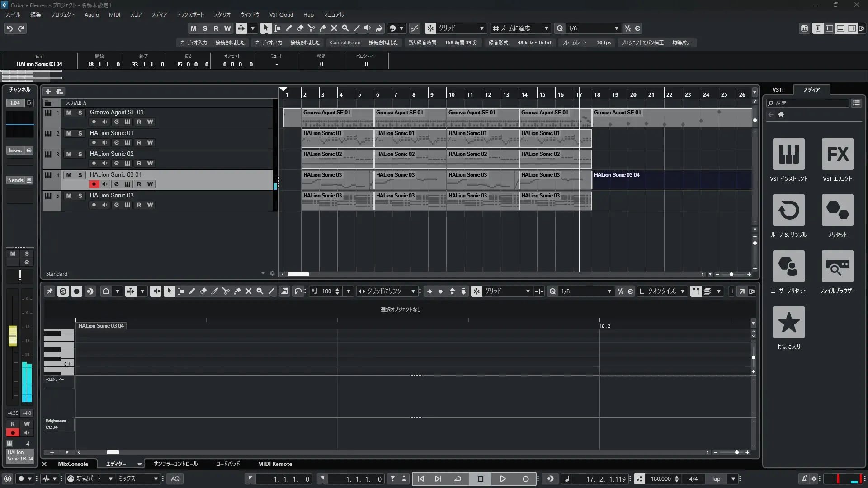Select the Eraser tool in top toolbar
This screenshot has width=868, height=488.
[x=300, y=28]
